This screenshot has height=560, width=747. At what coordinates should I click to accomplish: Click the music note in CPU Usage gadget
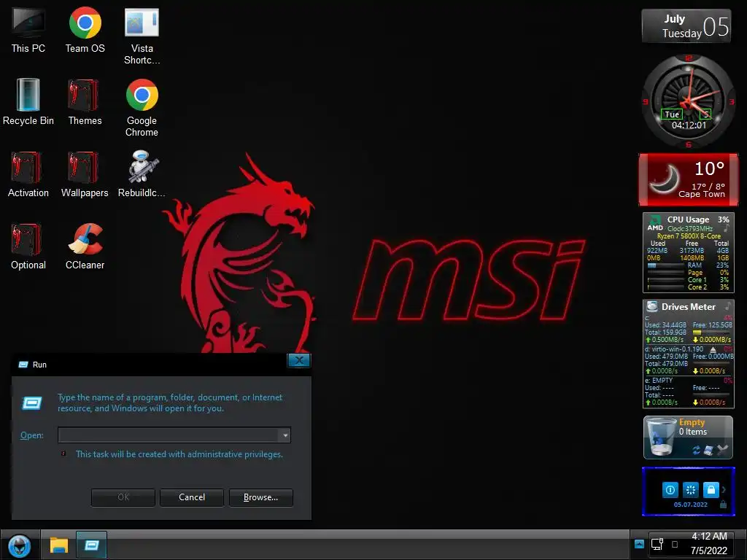(x=726, y=228)
